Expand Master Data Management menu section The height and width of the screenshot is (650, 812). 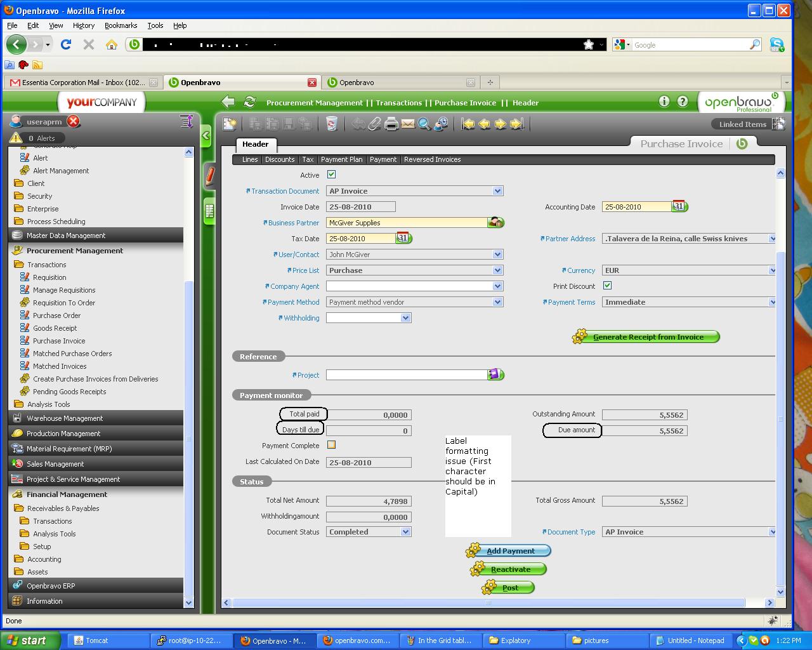pyautogui.click(x=96, y=235)
